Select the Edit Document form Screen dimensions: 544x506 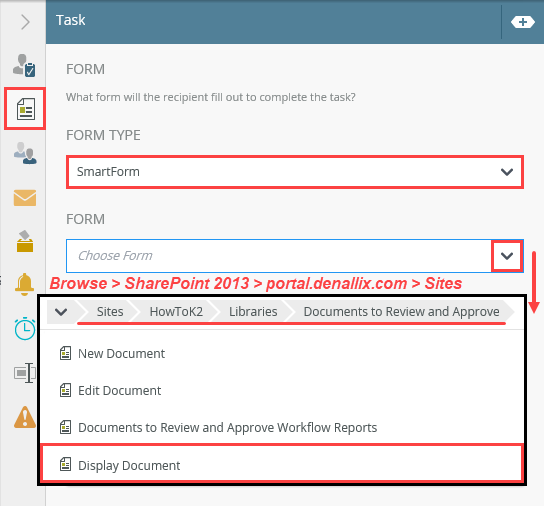[282, 390]
